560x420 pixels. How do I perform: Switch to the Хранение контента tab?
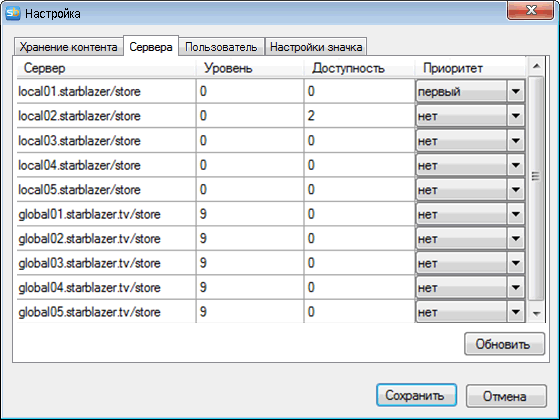pyautogui.click(x=68, y=47)
